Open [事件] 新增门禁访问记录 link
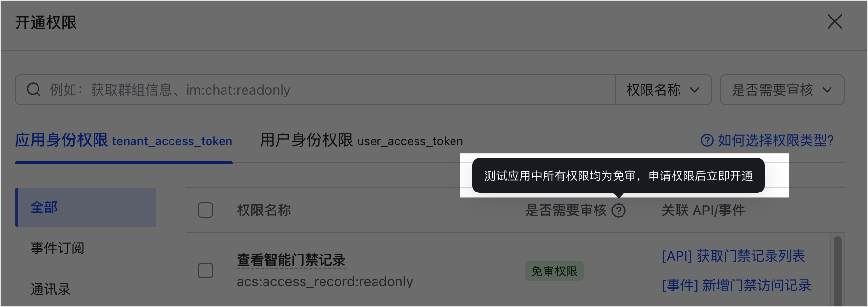 coord(736,285)
